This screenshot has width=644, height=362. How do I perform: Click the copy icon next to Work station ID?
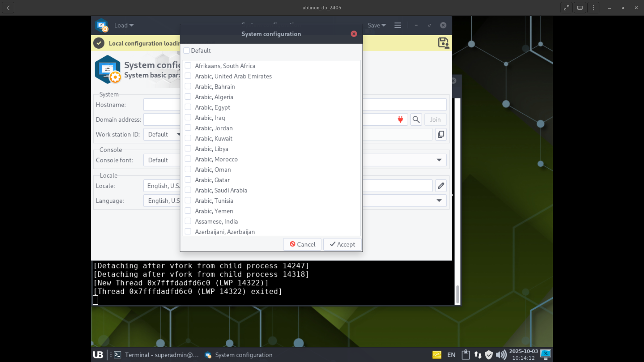(x=441, y=134)
